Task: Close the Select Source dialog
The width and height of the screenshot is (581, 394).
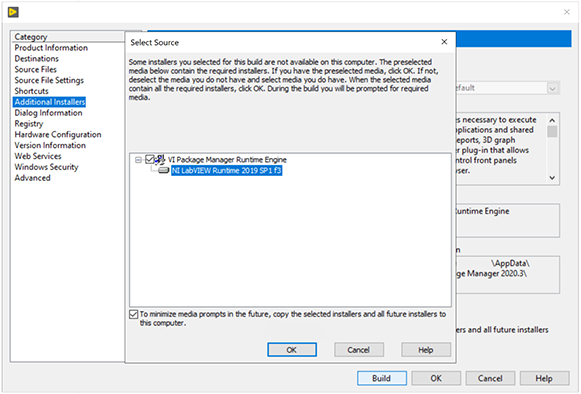Action: 444,42
